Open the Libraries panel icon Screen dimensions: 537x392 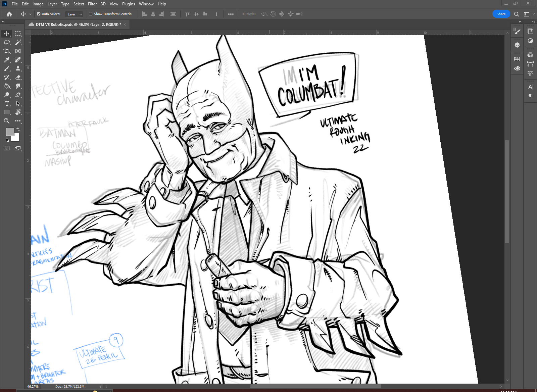530,31
